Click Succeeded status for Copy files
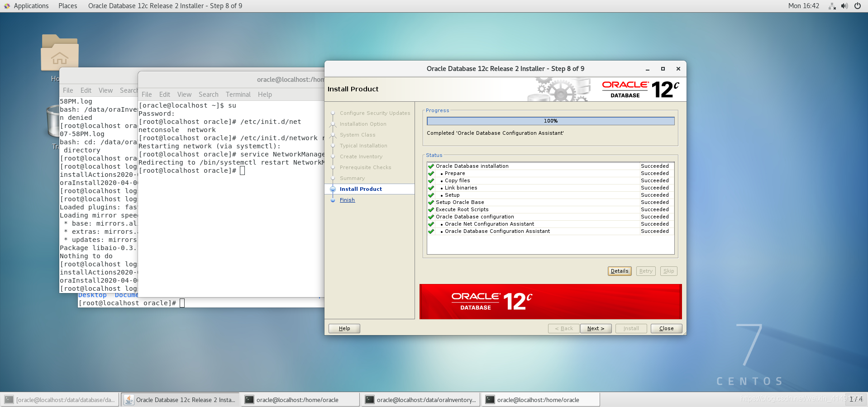This screenshot has width=868, height=407. pyautogui.click(x=654, y=180)
